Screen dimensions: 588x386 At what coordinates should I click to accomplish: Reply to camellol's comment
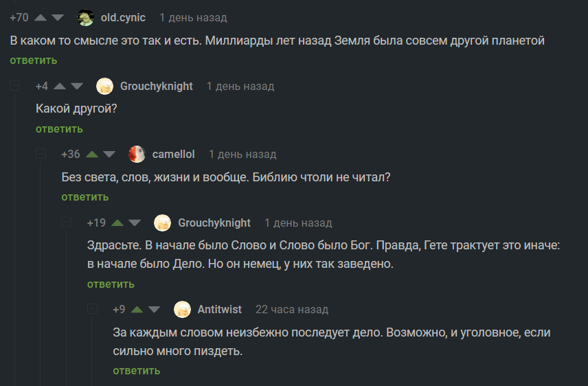[x=84, y=197]
